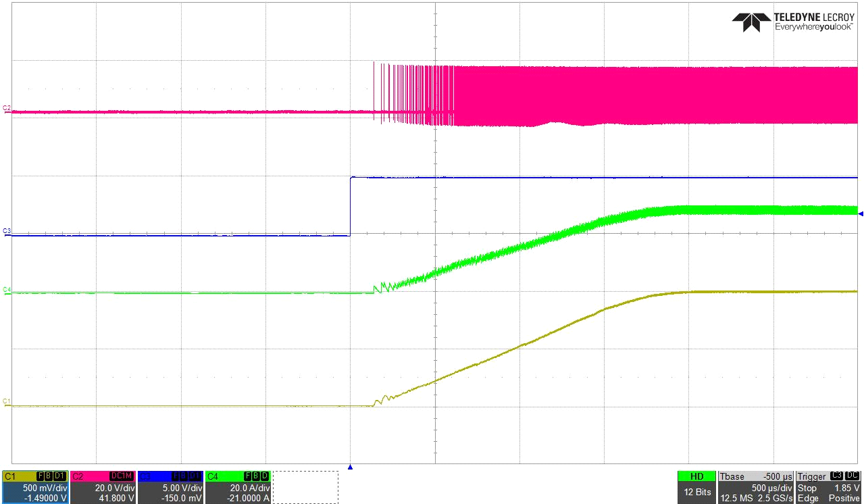This screenshot has height=504, width=864.
Task: Open the C2 channel descriptor box
Action: (103, 487)
